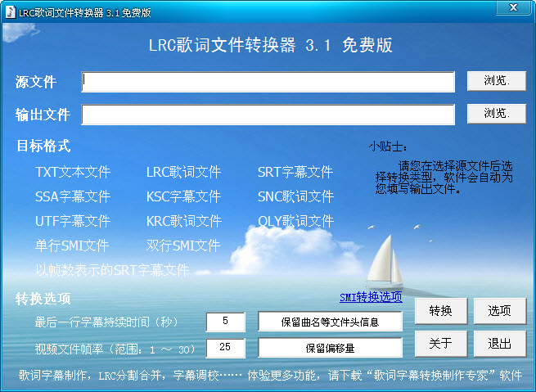Select TXT文本文件 target format

[73, 173]
